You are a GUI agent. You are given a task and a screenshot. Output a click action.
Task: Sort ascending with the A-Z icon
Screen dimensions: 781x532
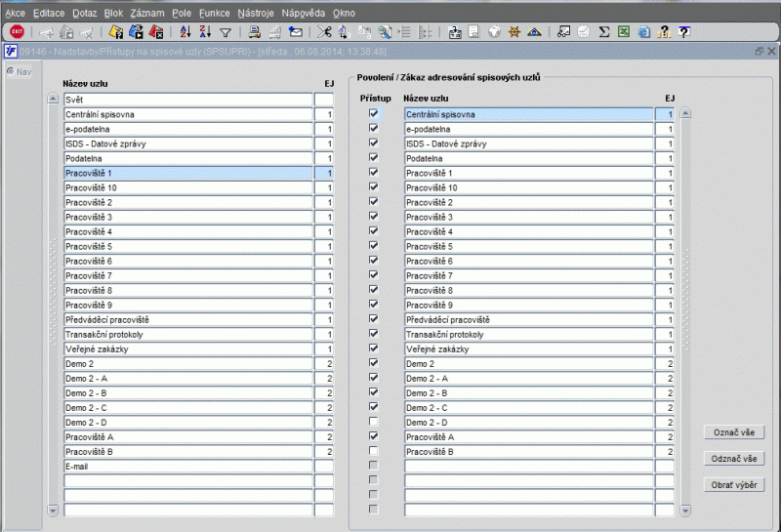(186, 32)
